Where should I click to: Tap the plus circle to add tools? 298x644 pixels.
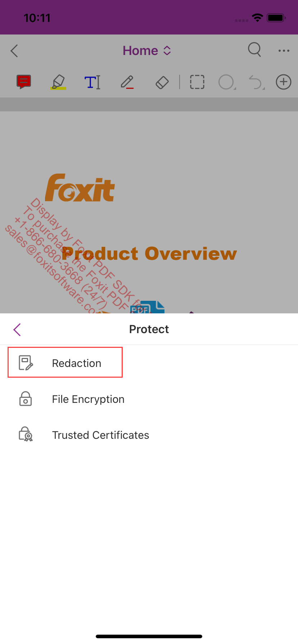[x=284, y=82]
